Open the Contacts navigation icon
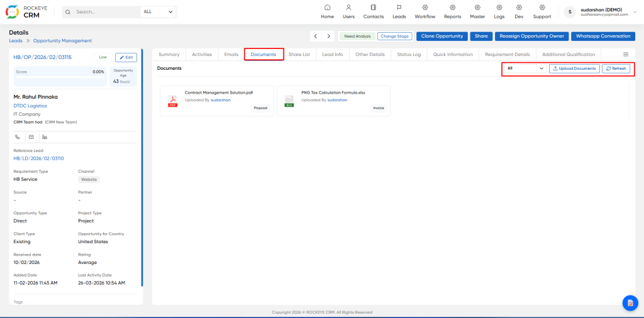Viewport: 644px width, 318px height. tap(374, 8)
